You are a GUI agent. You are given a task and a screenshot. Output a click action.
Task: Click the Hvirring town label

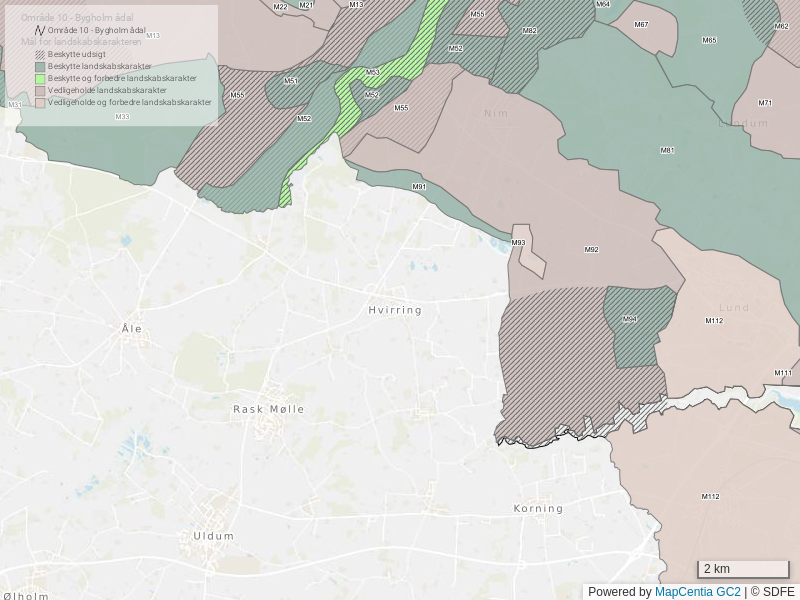pyautogui.click(x=395, y=310)
